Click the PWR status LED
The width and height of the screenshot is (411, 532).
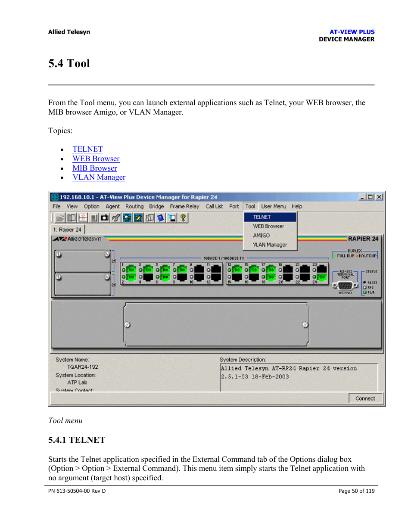pos(365,292)
